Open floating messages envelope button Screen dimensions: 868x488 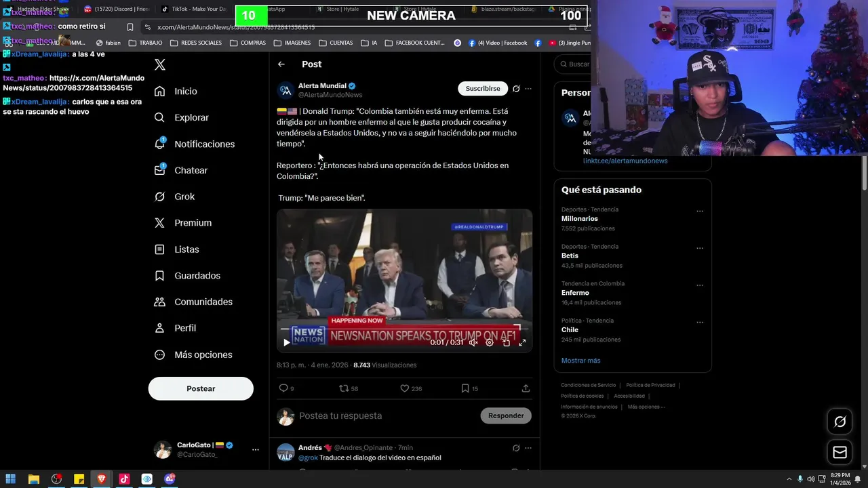[840, 452]
